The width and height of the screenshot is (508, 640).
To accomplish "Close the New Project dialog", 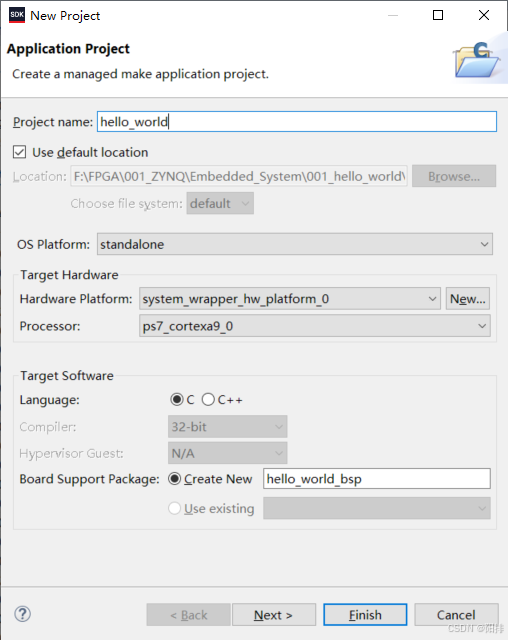I will [x=484, y=15].
